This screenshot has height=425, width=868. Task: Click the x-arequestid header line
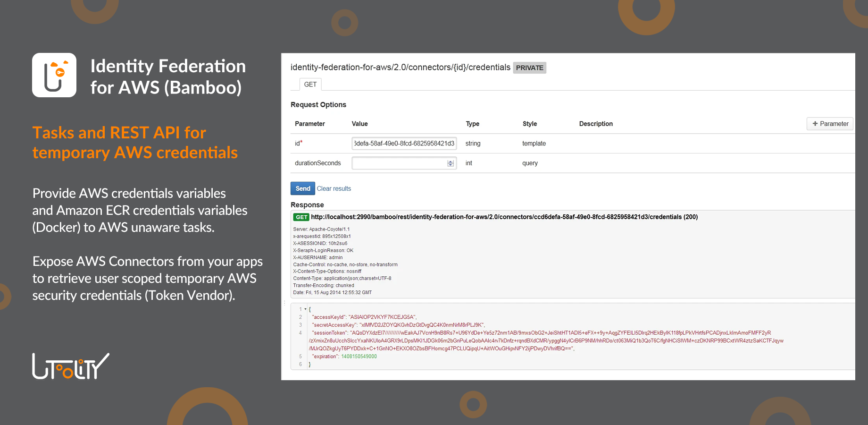tap(322, 237)
